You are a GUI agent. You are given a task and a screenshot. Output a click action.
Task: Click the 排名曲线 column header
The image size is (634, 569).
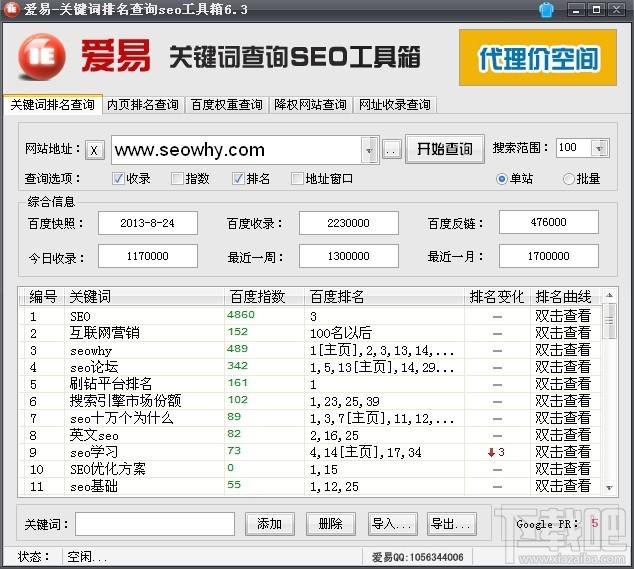pyautogui.click(x=566, y=296)
